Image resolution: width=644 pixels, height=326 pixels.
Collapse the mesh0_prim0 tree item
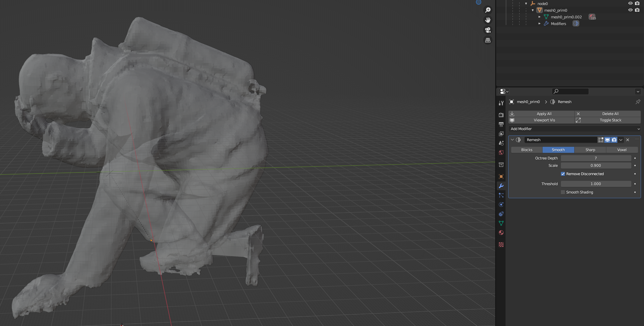pos(533,10)
